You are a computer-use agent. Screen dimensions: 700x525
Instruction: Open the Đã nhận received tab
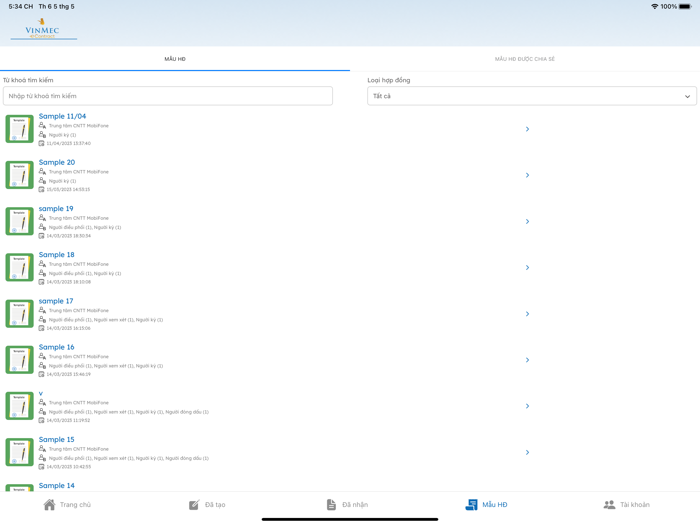tap(347, 504)
